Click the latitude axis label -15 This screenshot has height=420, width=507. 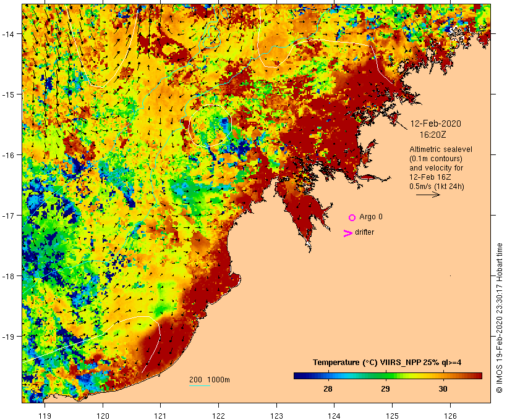coord(8,94)
